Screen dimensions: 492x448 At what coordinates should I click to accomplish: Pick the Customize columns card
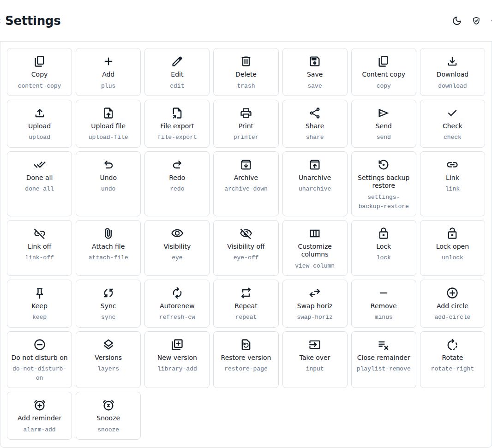[x=315, y=248]
